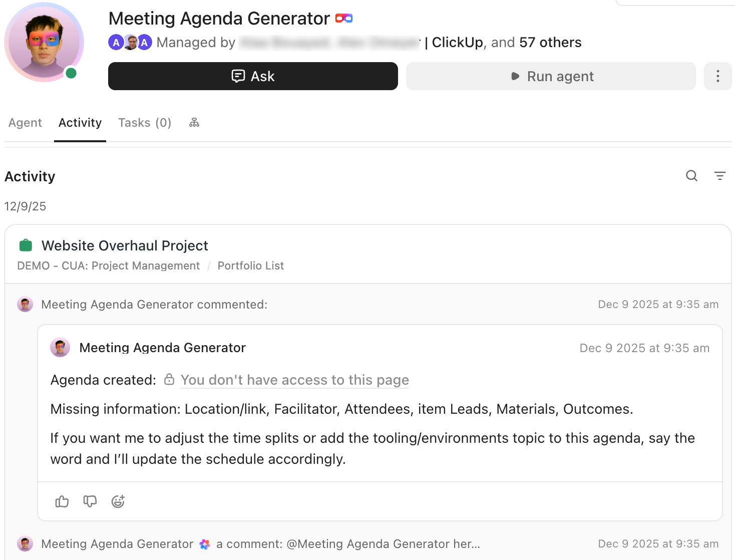Click the workflow icon beside the Tasks tab

(x=194, y=122)
